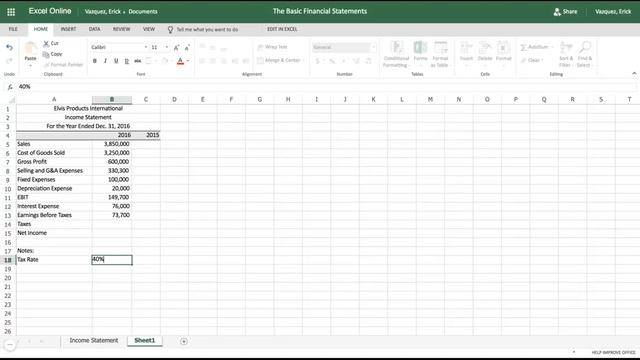Screen dimensions: 640x360
Task: Open the Sort & Filter menu
Action: [x=565, y=54]
